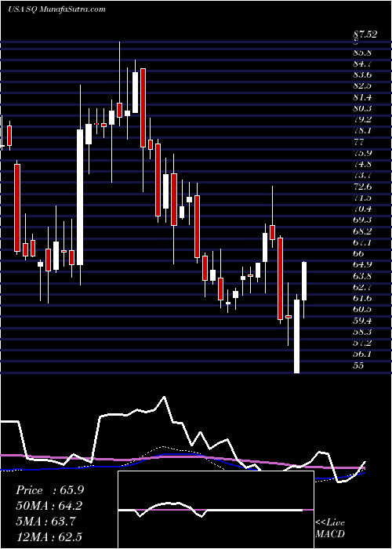Click the 78.1 price axis label
This screenshot has height=549, width=392.
[x=363, y=131]
